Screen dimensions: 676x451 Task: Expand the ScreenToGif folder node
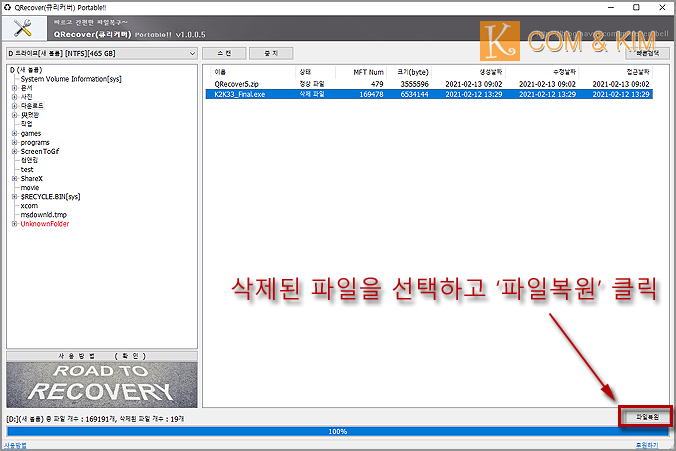[x=14, y=152]
